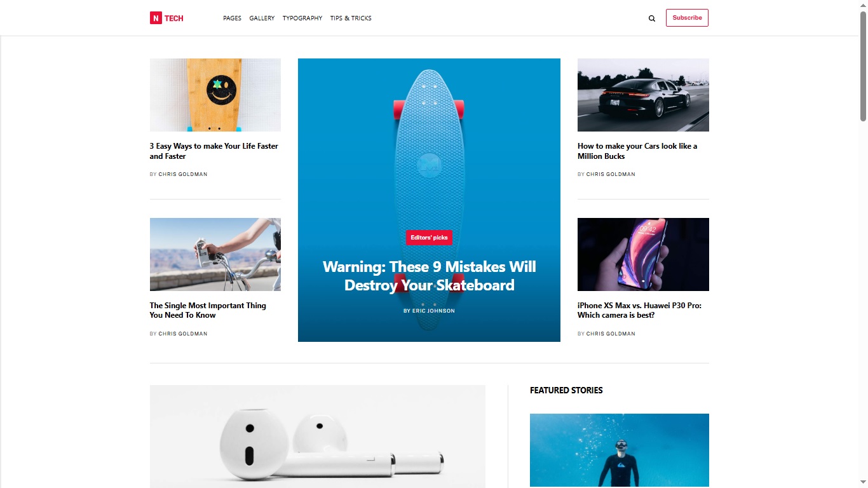The image size is (868, 488).
Task: Open the Pages menu
Action: coord(232,18)
